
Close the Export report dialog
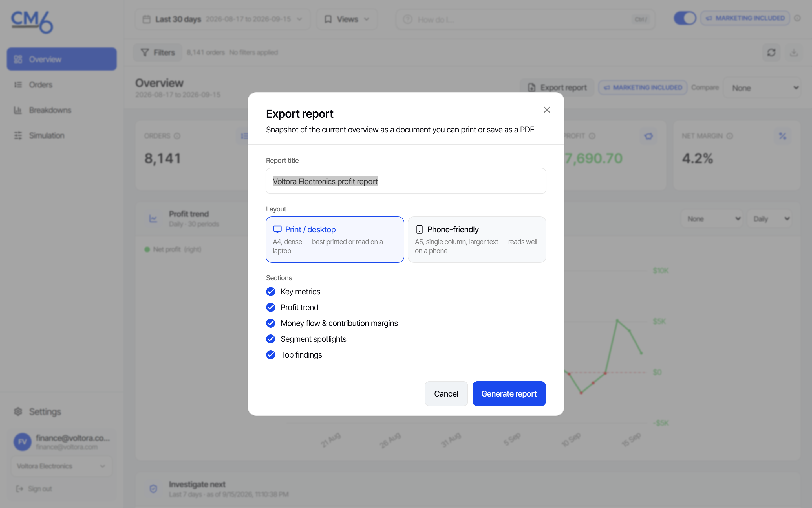[547, 110]
